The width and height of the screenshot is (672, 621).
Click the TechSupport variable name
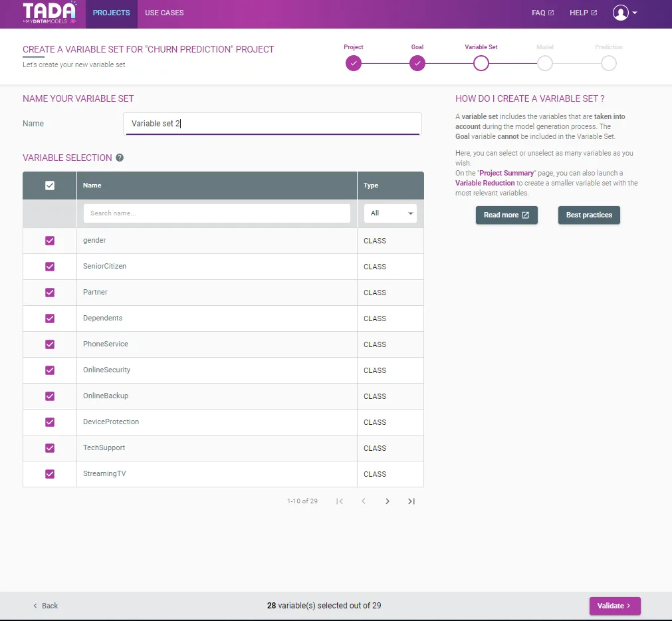point(104,448)
